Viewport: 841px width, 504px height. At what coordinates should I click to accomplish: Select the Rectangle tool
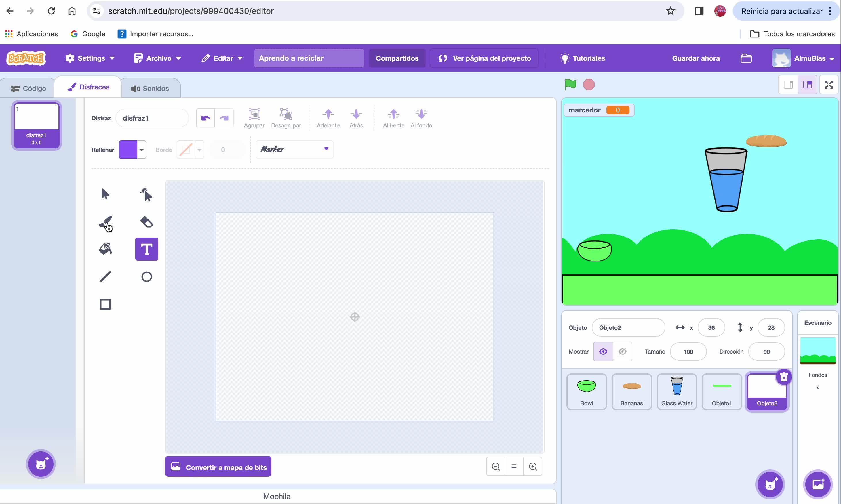point(105,304)
